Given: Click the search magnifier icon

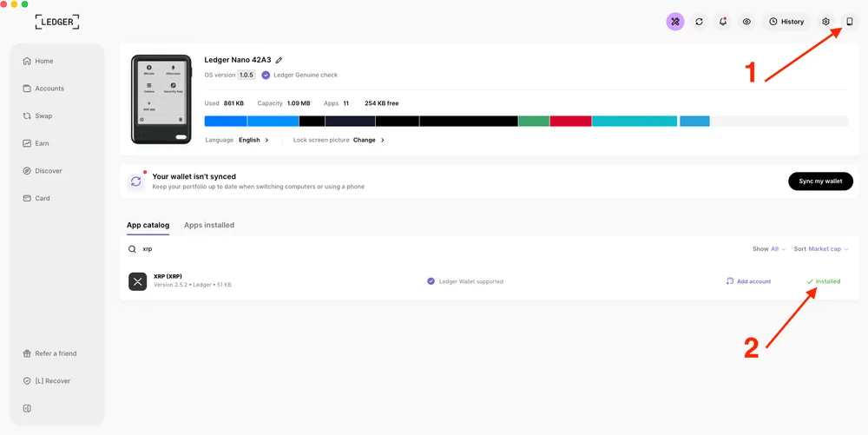Looking at the screenshot, I should tap(132, 249).
